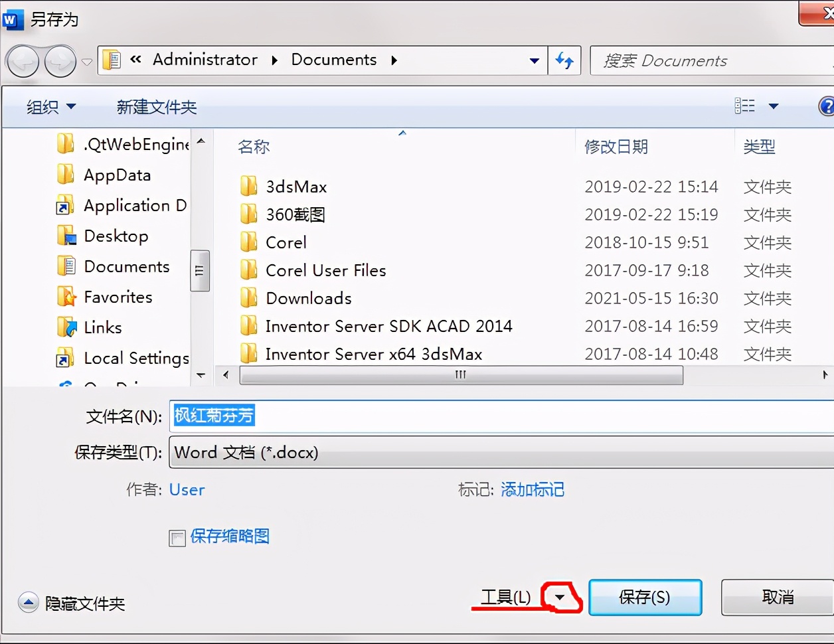Select Local Settings in navigation tree
The image size is (834, 644).
point(123,358)
